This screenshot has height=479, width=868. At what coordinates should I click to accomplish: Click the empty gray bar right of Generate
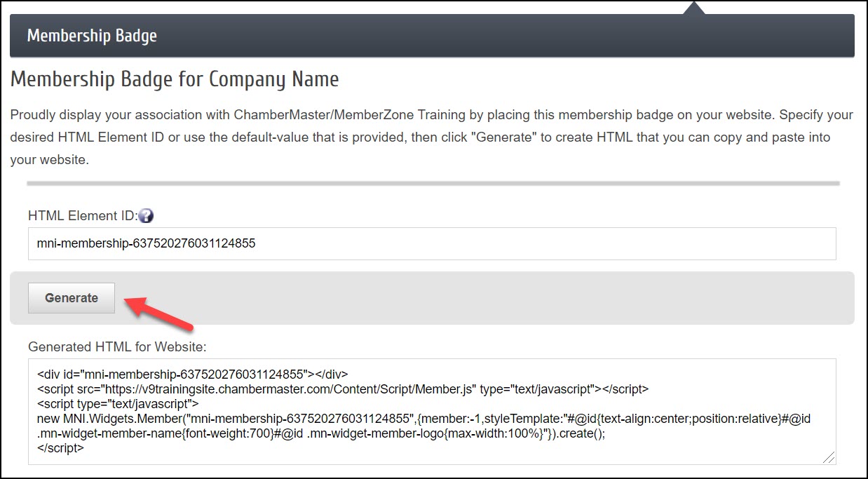[491, 298]
